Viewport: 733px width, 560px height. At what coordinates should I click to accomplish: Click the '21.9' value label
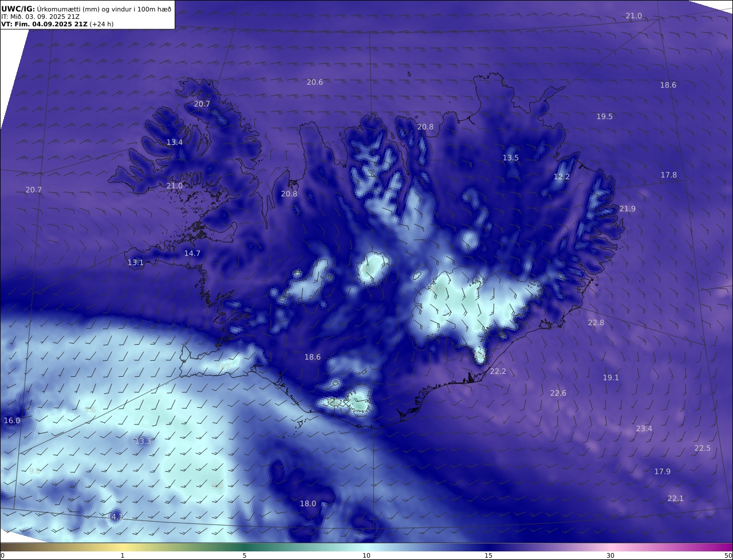628,209
